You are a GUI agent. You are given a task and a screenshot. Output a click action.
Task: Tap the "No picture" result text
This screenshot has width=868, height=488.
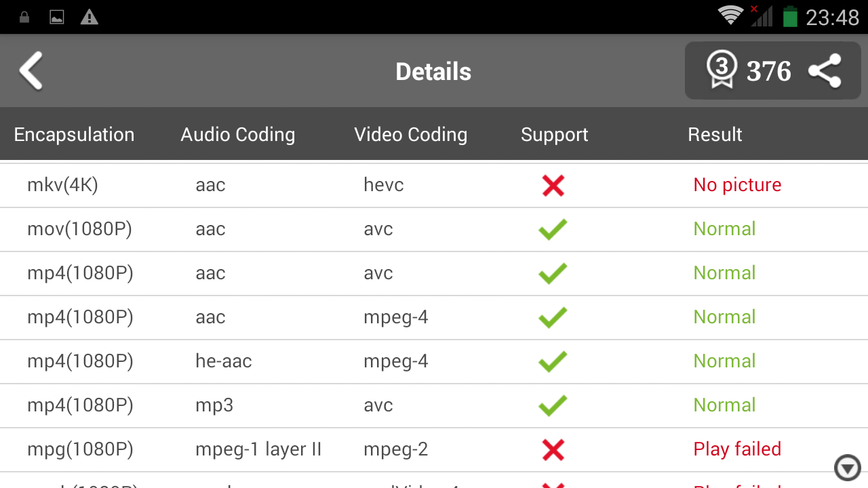point(737,185)
